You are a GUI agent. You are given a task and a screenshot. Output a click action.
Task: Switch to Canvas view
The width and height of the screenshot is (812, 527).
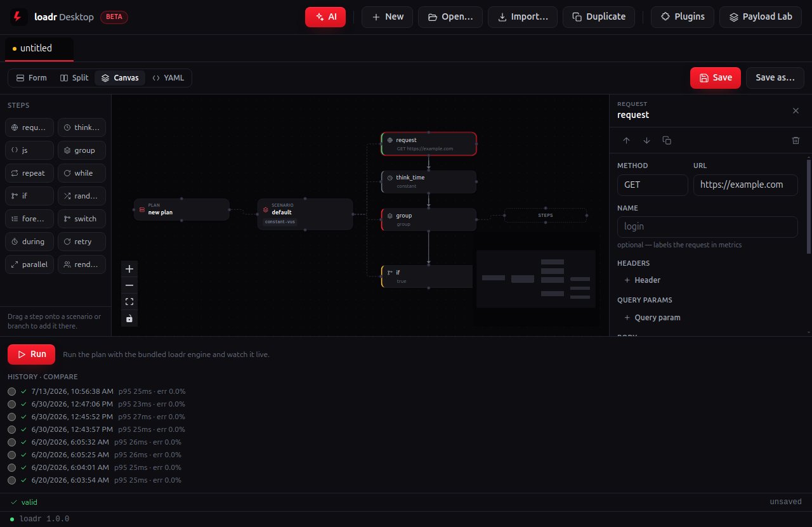tap(120, 78)
